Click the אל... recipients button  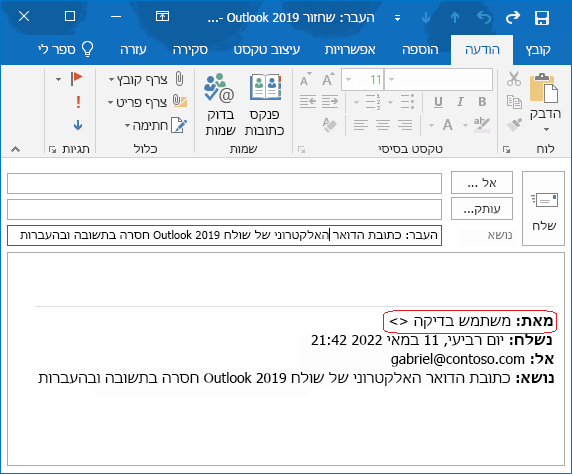tap(482, 182)
